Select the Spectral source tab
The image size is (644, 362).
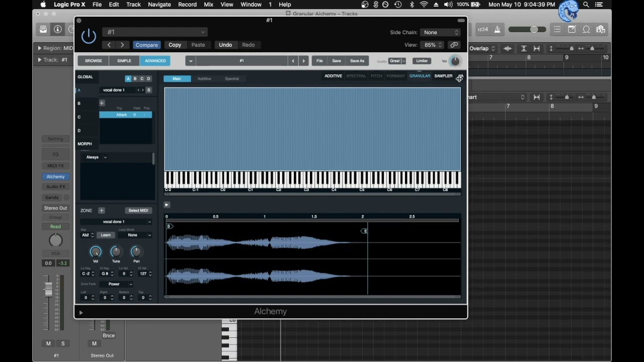tap(232, 78)
